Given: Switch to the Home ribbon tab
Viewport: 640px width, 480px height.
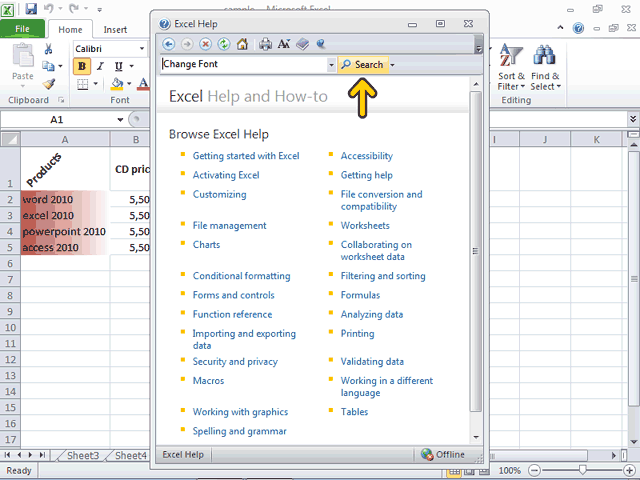Looking at the screenshot, I should (x=70, y=30).
